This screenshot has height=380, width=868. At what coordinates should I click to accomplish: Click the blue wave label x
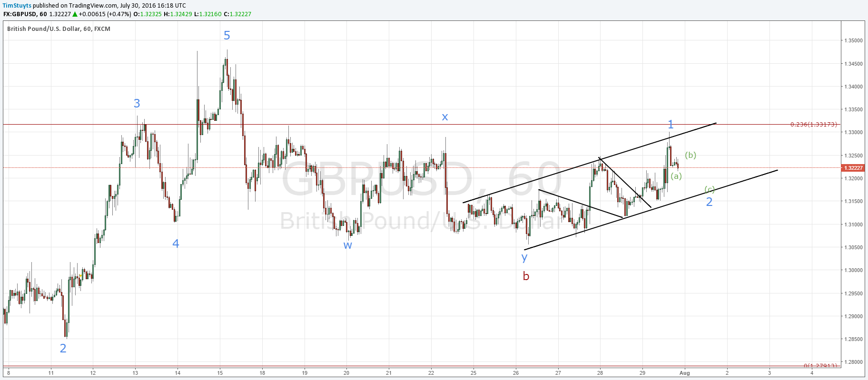(445, 117)
